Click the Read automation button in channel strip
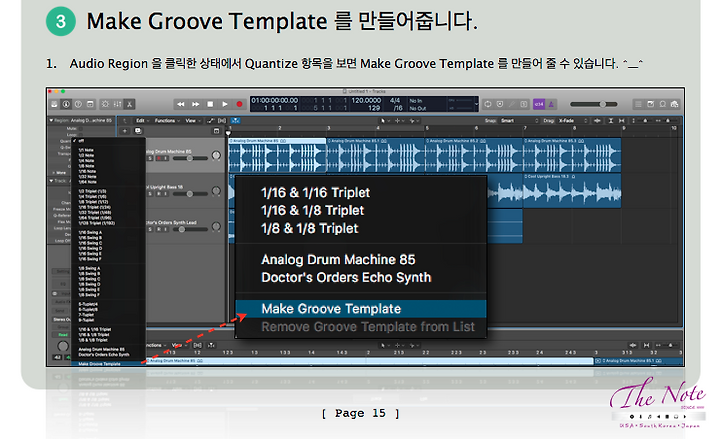720x439 pixels. 63,335
